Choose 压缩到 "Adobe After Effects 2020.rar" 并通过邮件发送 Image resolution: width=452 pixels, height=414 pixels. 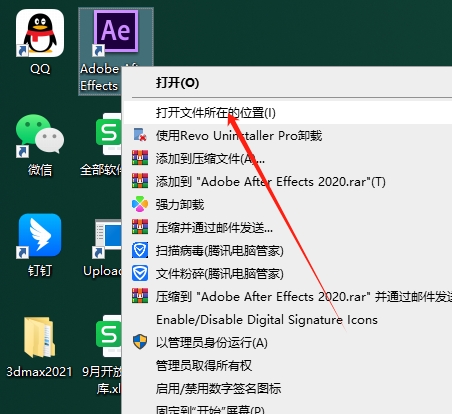288,296
